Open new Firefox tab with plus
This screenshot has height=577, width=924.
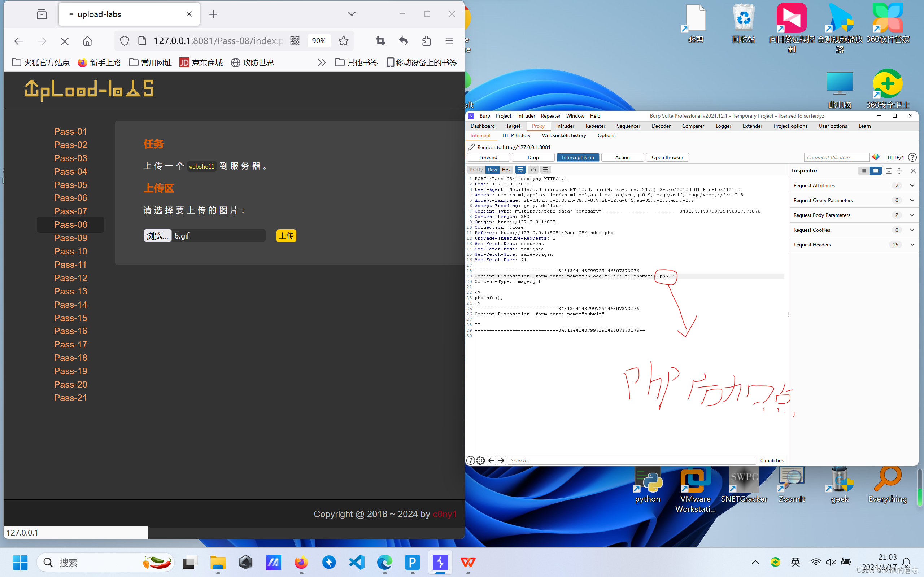coord(213,14)
